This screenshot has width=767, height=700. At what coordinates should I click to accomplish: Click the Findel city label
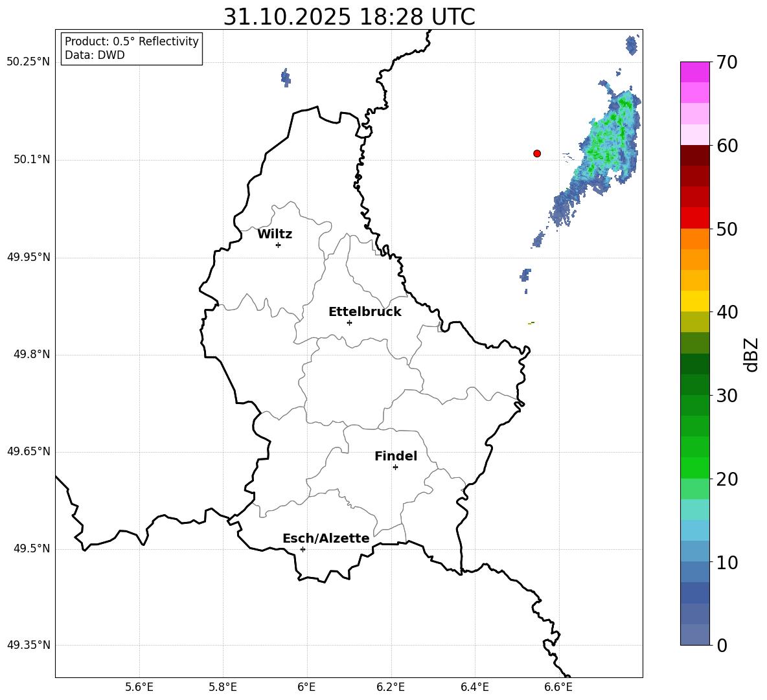pyautogui.click(x=396, y=456)
